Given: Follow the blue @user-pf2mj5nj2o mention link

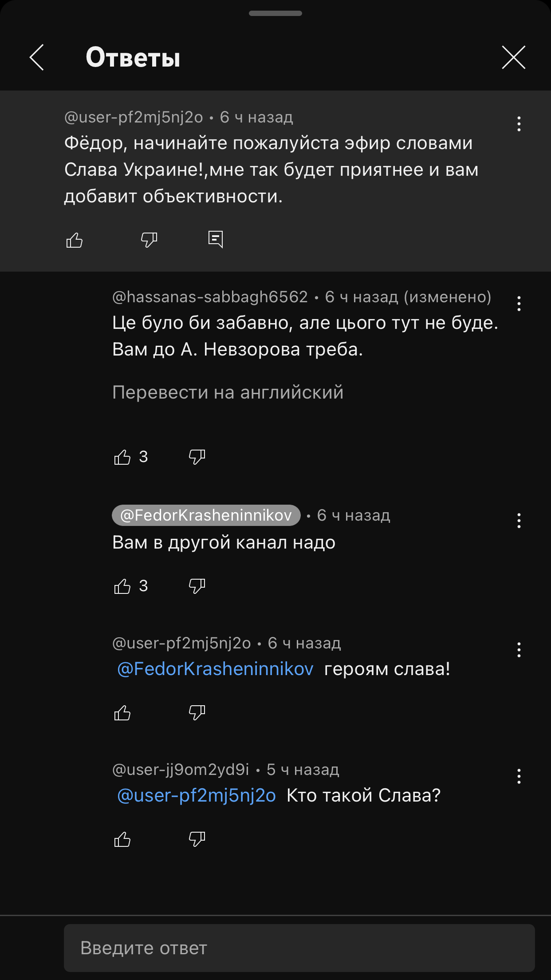Looking at the screenshot, I should click(x=196, y=795).
